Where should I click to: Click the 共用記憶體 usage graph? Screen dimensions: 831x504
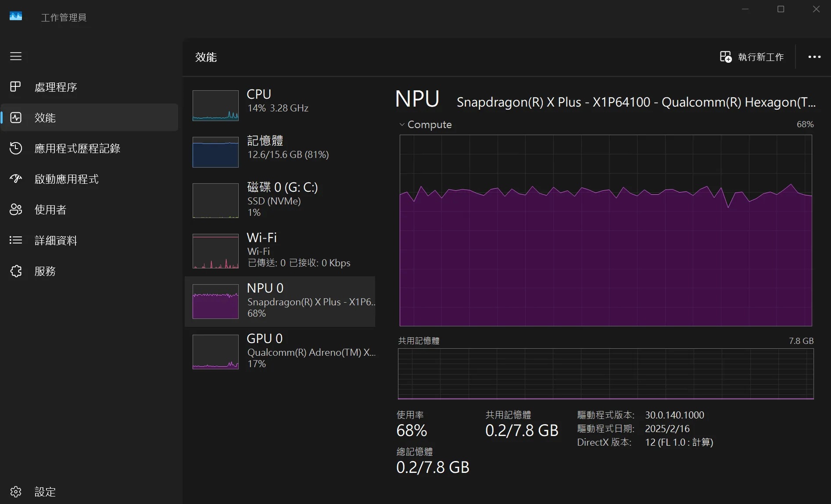pyautogui.click(x=605, y=374)
